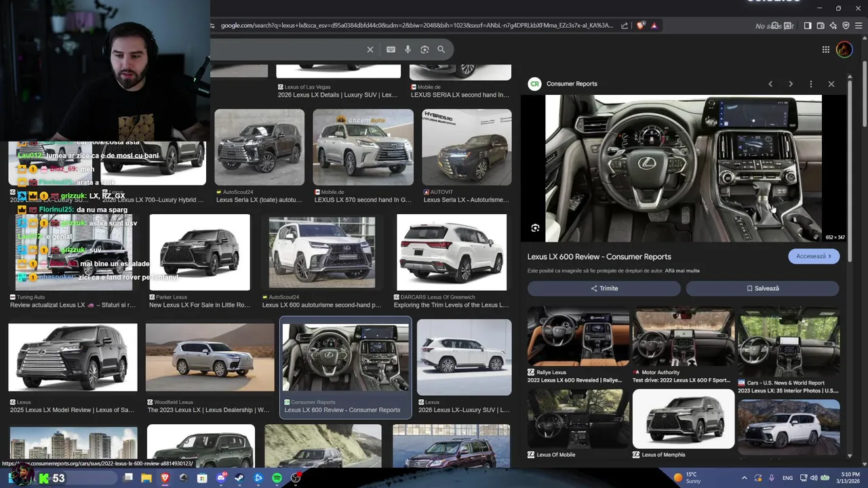
Task: Open Lexus Of Mobile interior thumbnail
Action: (578, 419)
